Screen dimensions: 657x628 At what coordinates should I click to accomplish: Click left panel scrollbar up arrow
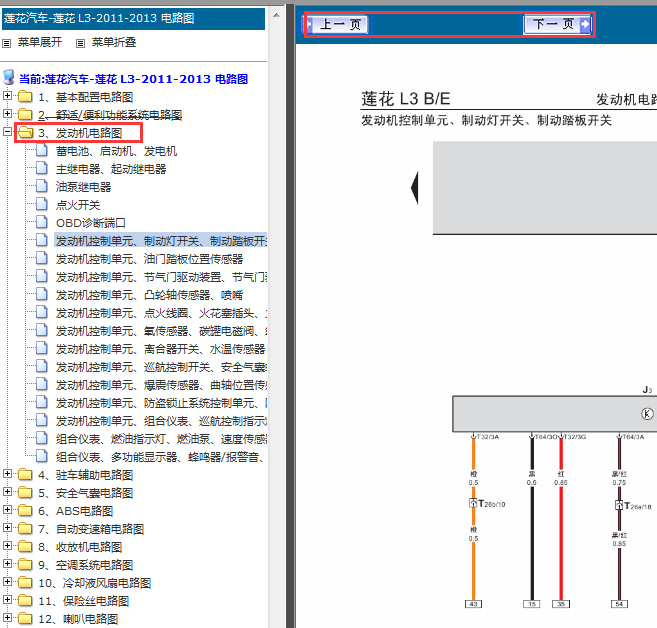[276, 15]
